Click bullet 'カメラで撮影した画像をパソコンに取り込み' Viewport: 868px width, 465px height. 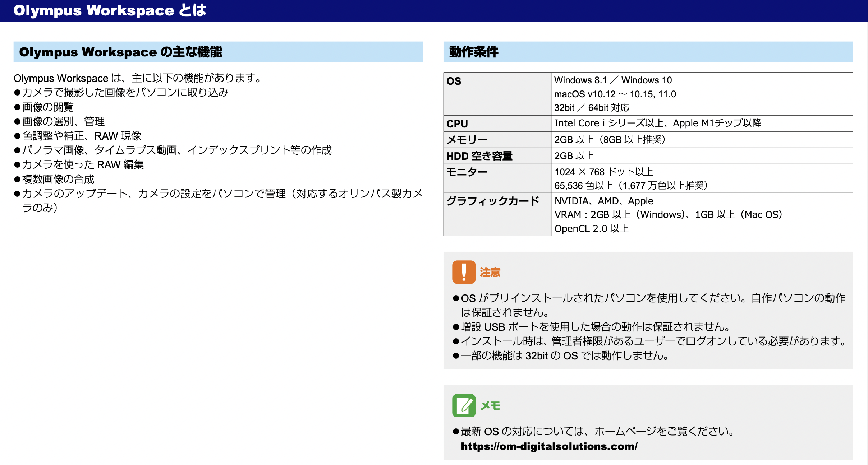pyautogui.click(x=121, y=93)
